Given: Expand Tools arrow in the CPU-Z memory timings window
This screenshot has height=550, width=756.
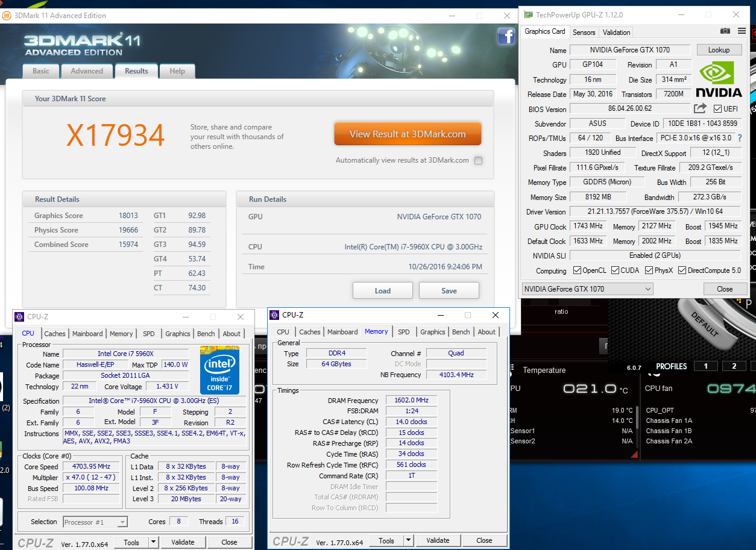Looking at the screenshot, I should click(x=409, y=540).
